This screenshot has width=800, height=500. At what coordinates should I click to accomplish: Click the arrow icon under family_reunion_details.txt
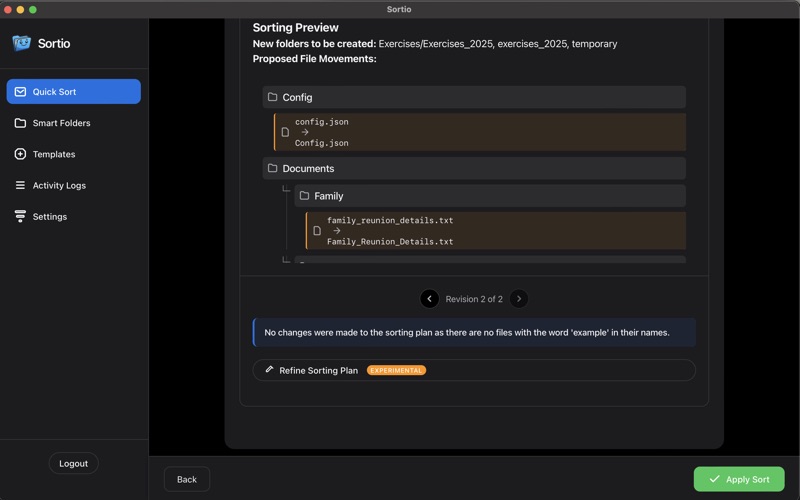click(337, 231)
